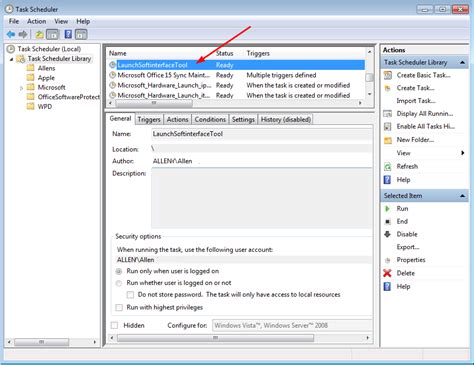The height and width of the screenshot is (365, 474).
Task: Toggle the Show/Hide Console Tree toolbar icon
Action: click(x=53, y=34)
